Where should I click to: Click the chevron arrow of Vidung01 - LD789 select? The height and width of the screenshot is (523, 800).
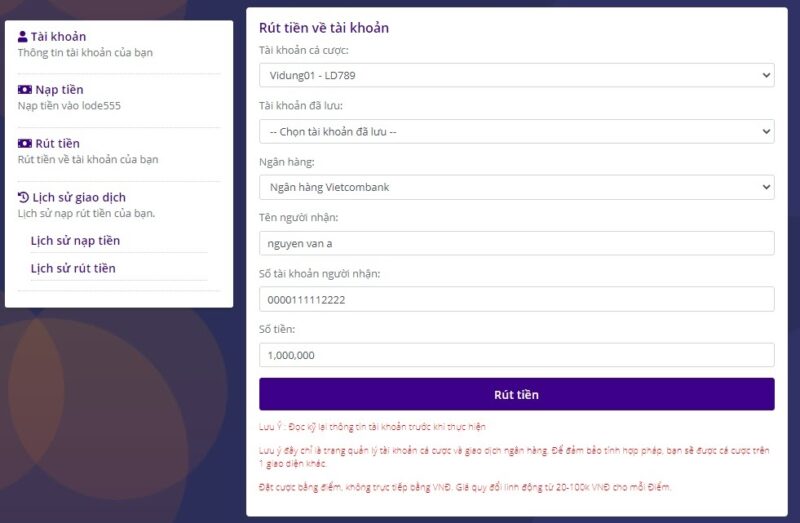766,75
